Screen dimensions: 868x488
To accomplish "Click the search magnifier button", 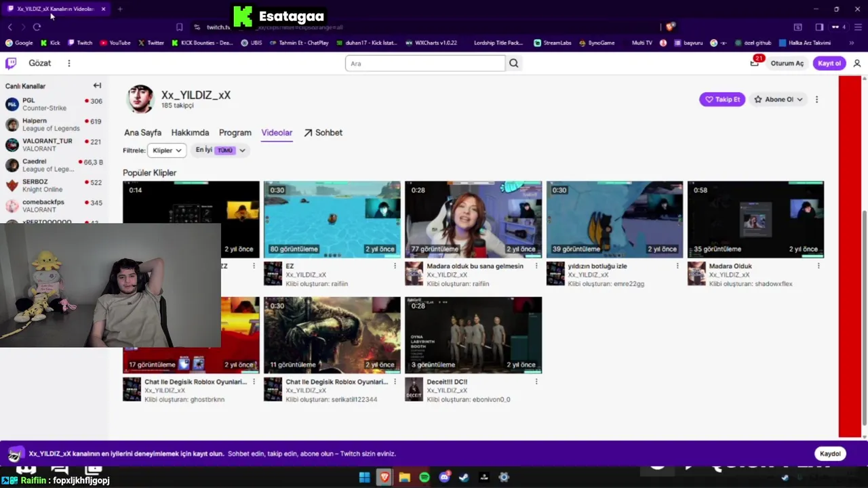I will (514, 63).
